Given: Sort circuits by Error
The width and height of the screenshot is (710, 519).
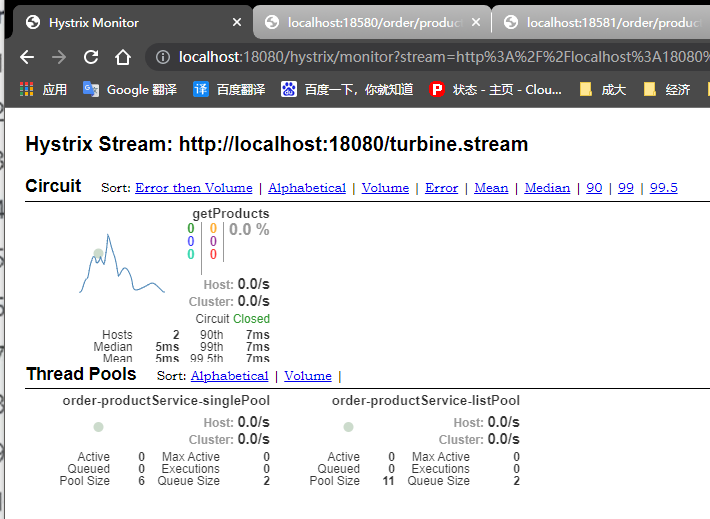Looking at the screenshot, I should click(441, 187).
